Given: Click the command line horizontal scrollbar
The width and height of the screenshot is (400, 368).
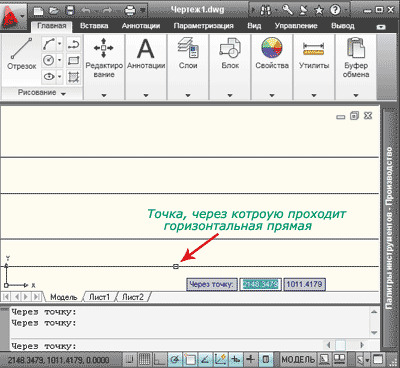Looking at the screenshot, I should click(x=345, y=345).
